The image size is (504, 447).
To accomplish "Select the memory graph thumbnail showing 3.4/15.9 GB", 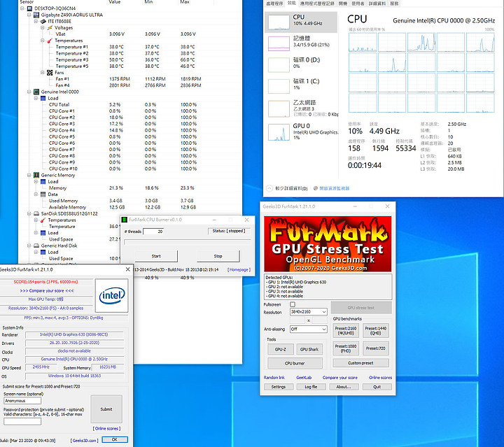I will (279, 43).
